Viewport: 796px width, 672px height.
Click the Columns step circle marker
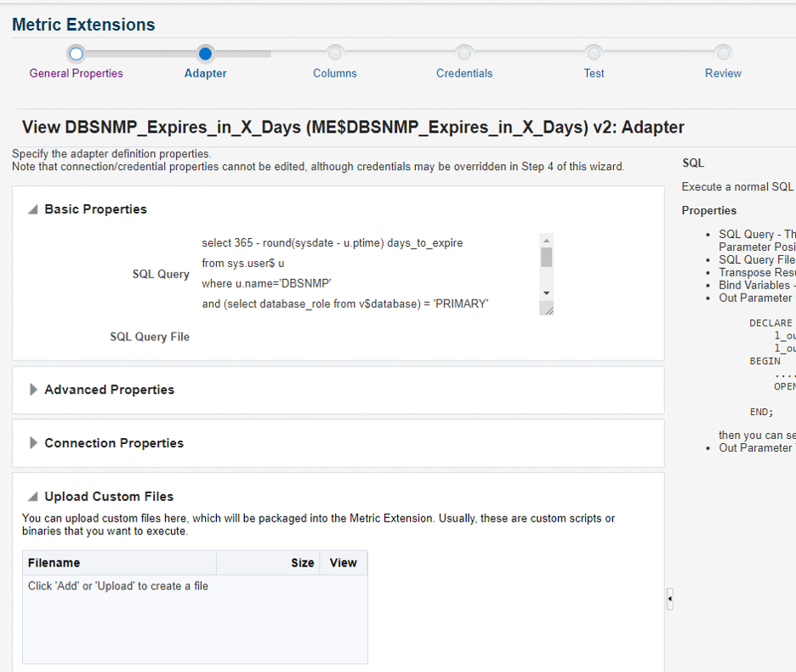click(335, 54)
